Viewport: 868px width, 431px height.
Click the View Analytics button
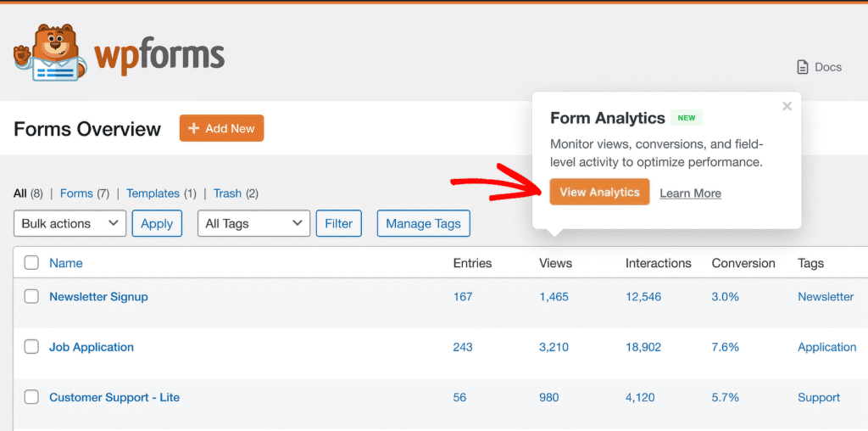point(599,192)
